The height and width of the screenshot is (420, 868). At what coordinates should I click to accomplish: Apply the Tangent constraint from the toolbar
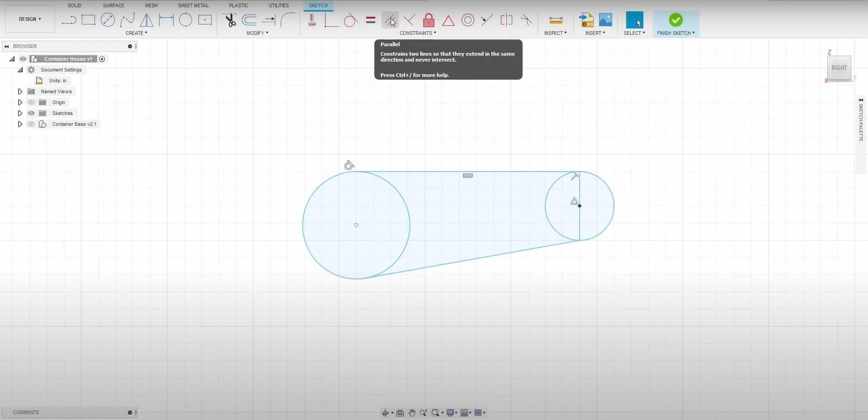(350, 20)
